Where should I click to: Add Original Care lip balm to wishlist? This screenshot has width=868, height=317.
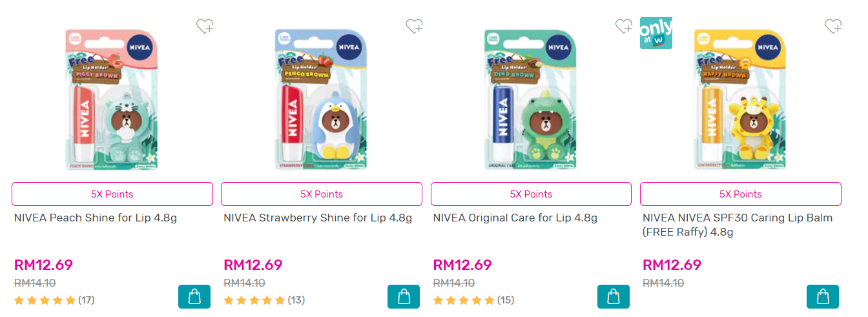point(623,26)
